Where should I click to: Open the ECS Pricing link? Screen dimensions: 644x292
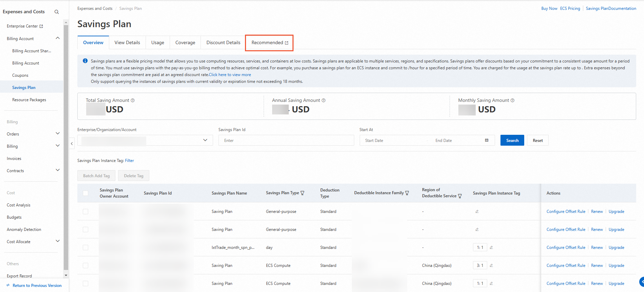click(570, 8)
